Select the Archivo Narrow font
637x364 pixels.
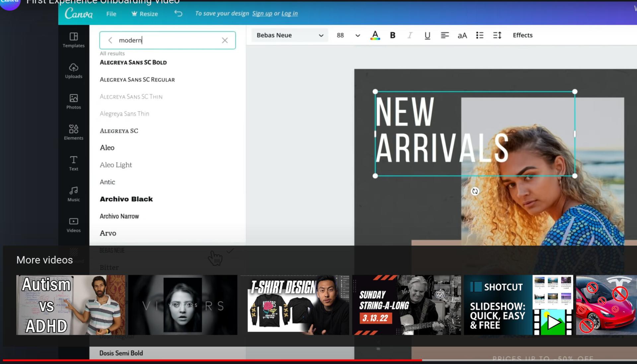pos(119,216)
